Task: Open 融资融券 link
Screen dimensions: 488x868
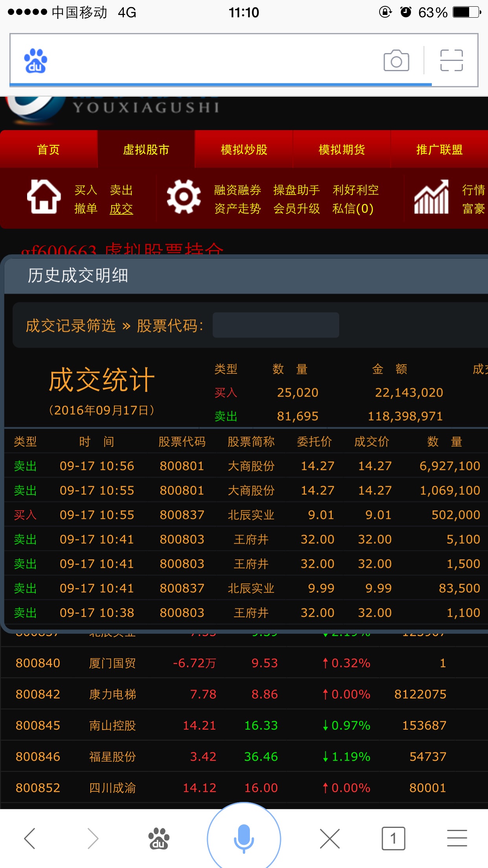Action: (237, 190)
